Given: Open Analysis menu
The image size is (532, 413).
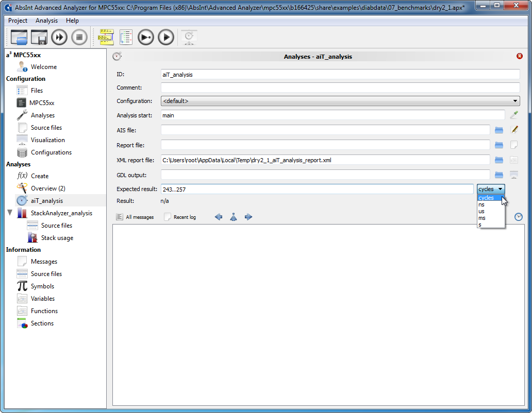Looking at the screenshot, I should 46,21.
